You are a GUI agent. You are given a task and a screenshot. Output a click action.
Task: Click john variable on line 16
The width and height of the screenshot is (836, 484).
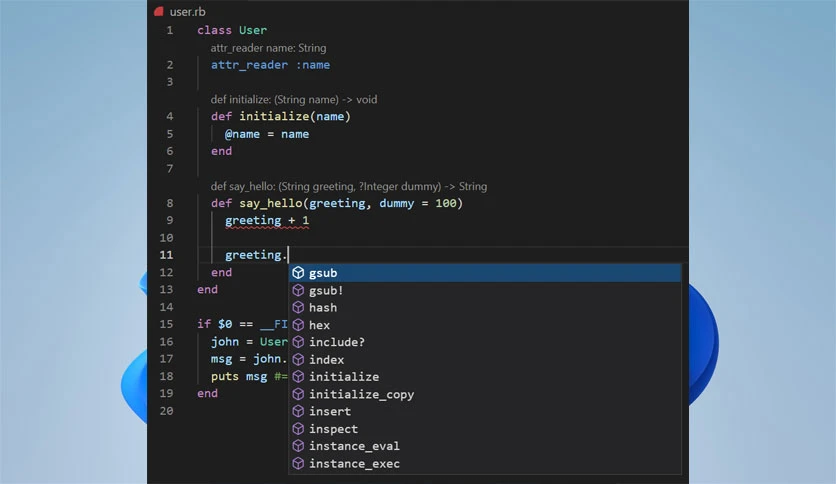click(224, 342)
